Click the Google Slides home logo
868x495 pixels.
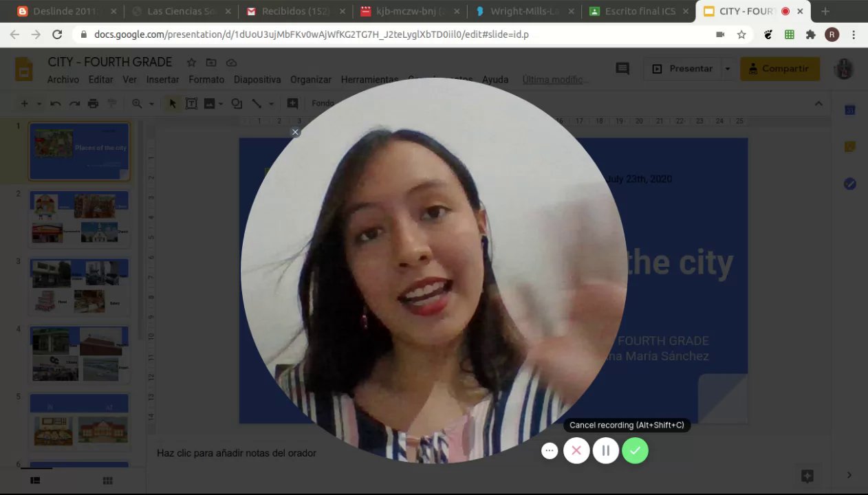tap(24, 70)
